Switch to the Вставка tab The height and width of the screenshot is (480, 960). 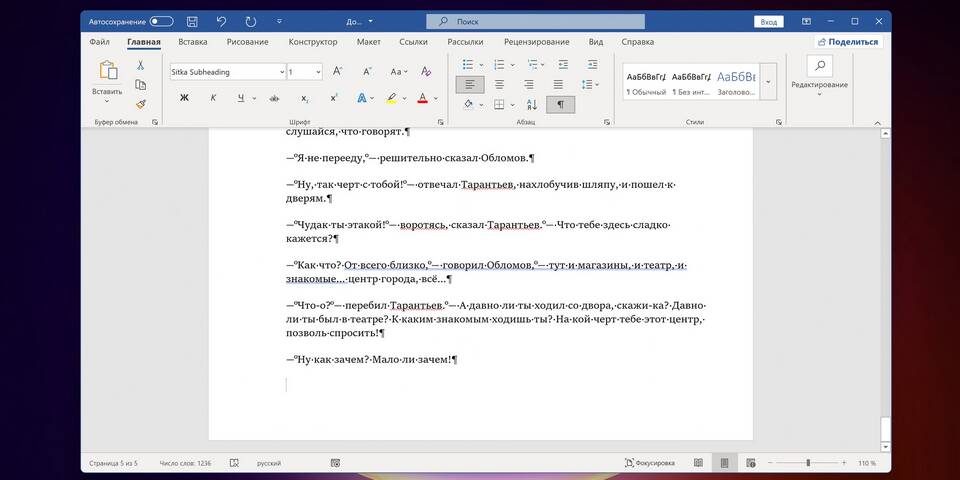coord(193,42)
